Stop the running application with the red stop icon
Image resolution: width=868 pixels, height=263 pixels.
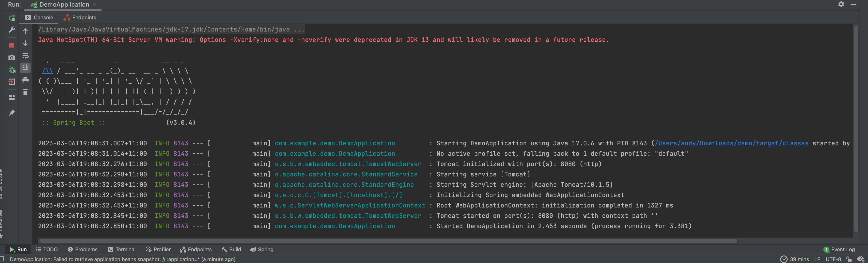point(12,45)
